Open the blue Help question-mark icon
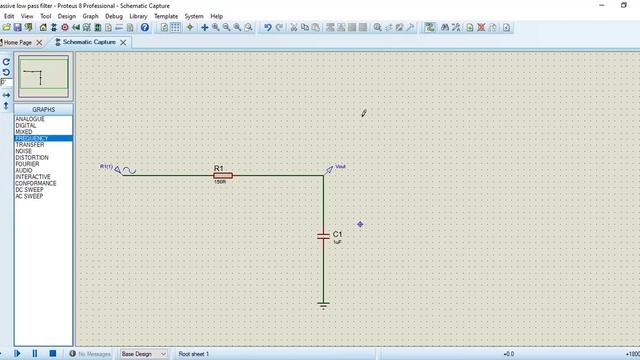The width and height of the screenshot is (640, 360). point(144,27)
